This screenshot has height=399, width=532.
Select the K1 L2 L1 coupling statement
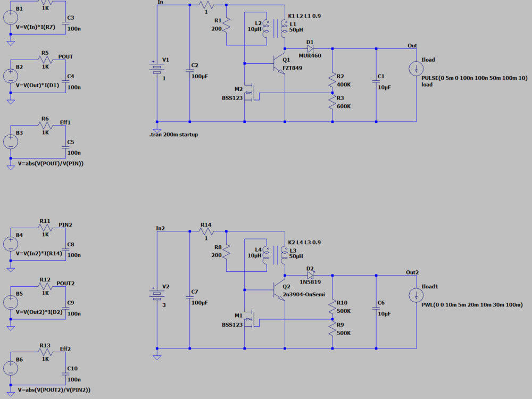tap(303, 16)
